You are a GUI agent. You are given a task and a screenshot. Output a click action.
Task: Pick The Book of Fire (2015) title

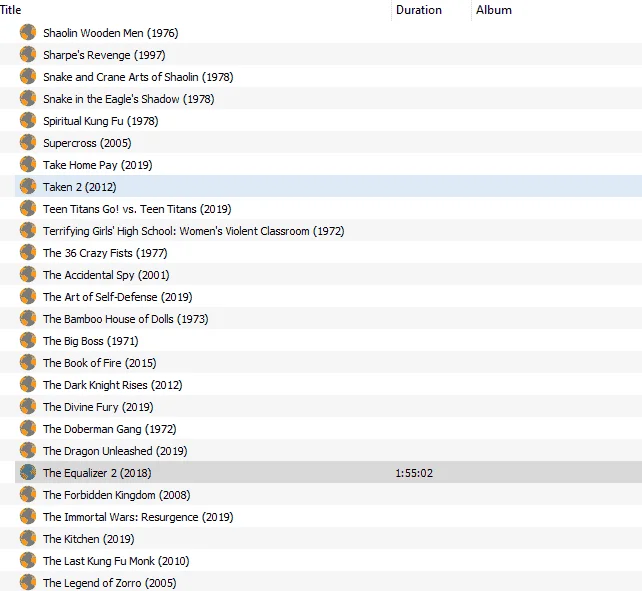pos(99,363)
